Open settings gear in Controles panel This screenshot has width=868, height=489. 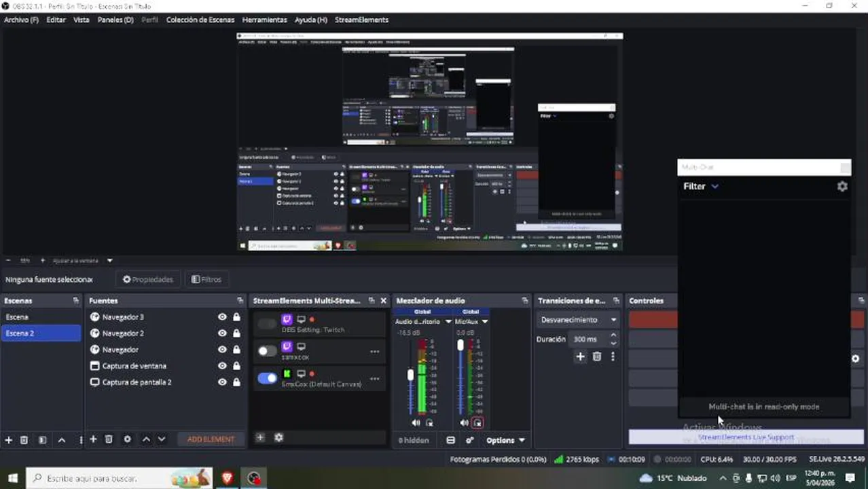coord(855,359)
